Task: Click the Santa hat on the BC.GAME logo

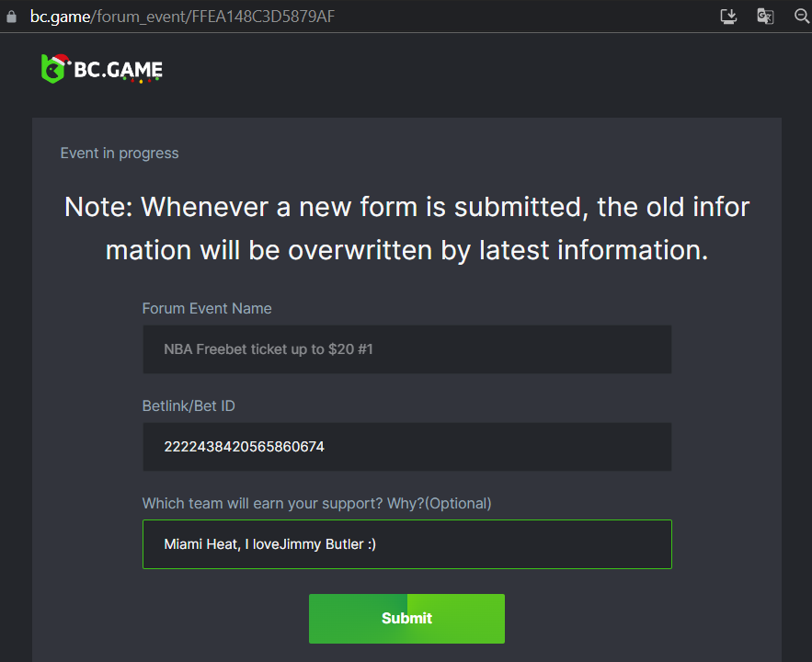Action: [61, 60]
